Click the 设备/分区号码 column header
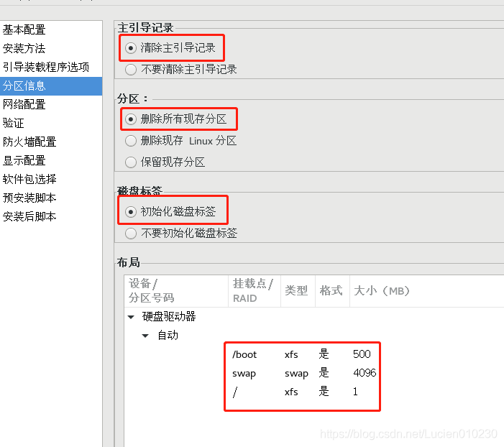Screen dimensions: 504x447 (176, 291)
